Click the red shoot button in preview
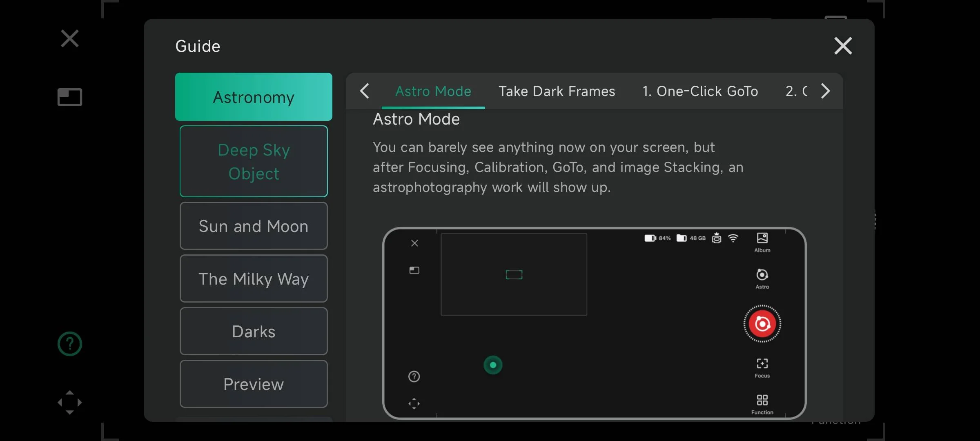The height and width of the screenshot is (441, 980). (762, 324)
